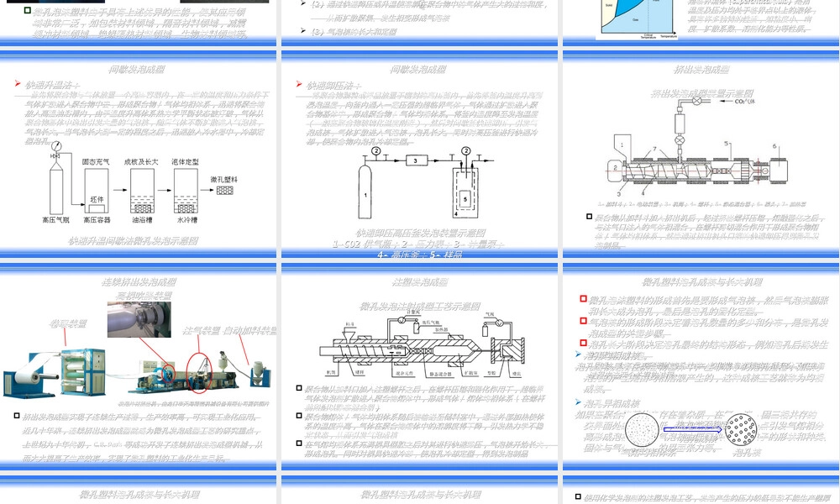Click the 高压容器 label
Viewport: 840px width, 504px height.
click(97, 219)
